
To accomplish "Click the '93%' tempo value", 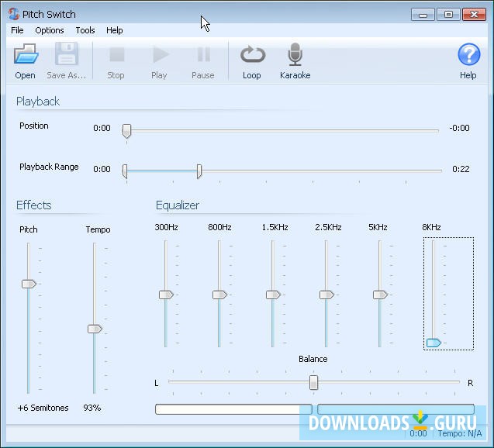I will tap(92, 408).
